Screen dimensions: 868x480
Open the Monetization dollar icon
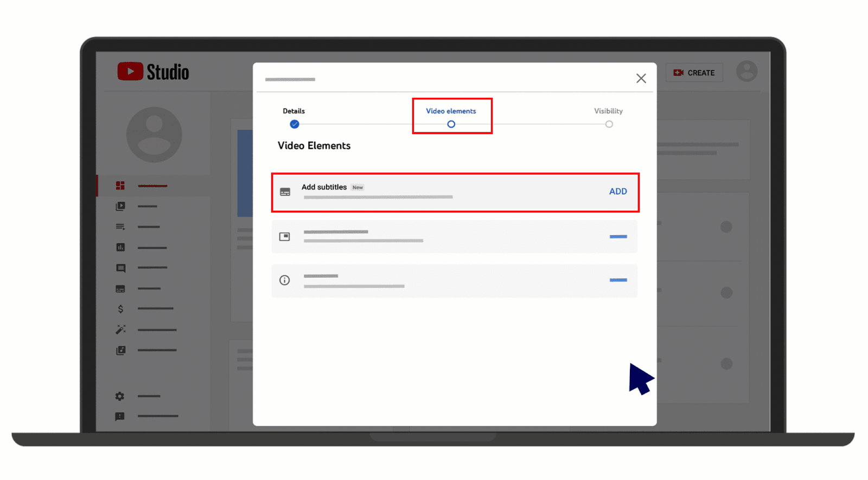click(x=120, y=309)
